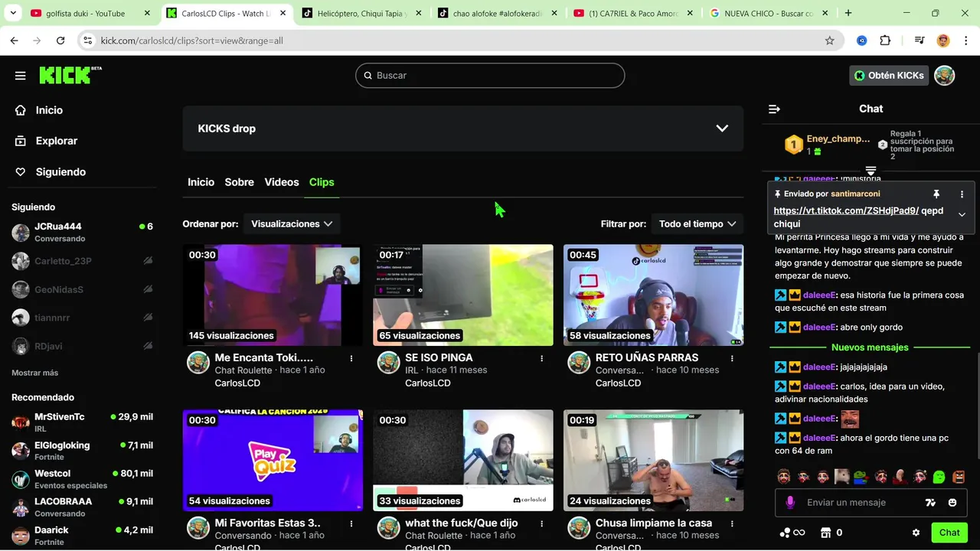Screen dimensions: 980x551
Task: Open the gift shop icon in the chat footer
Action: tap(825, 533)
